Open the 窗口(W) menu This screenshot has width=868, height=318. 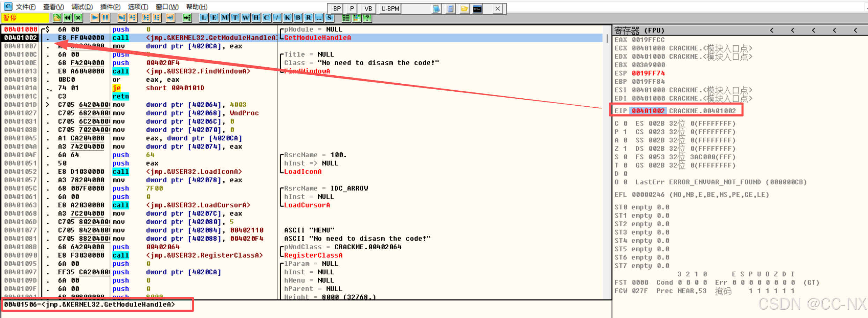click(167, 7)
